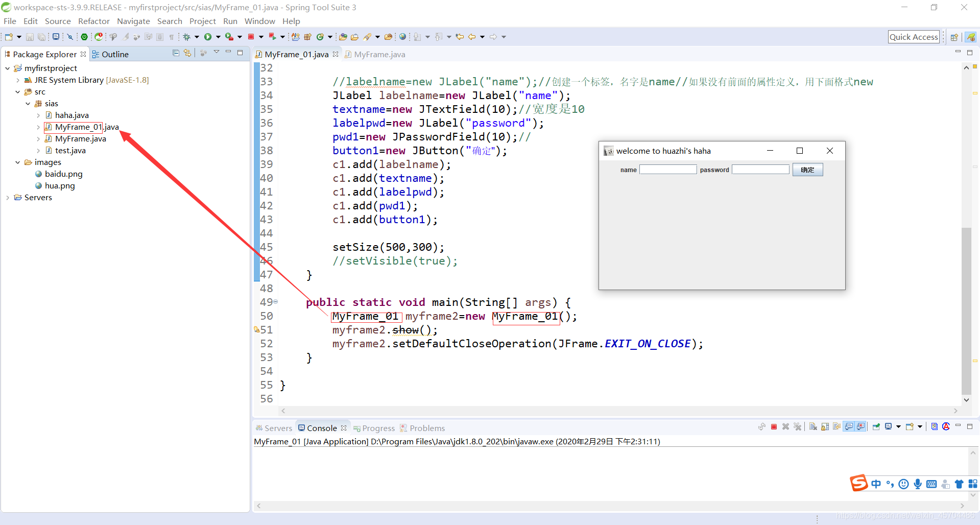Click the green Run button icon
The height and width of the screenshot is (525, 980).
coord(207,37)
